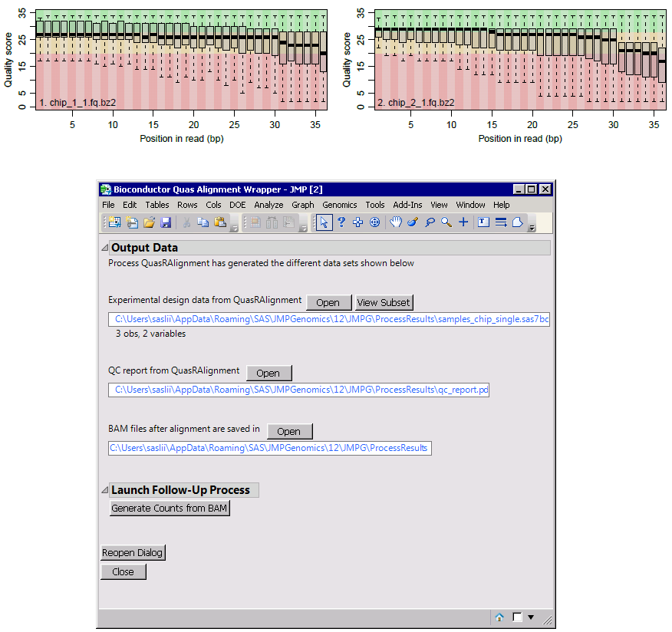This screenshot has height=632, width=672.
Task: Open the Genomics menu
Action: pos(339,205)
